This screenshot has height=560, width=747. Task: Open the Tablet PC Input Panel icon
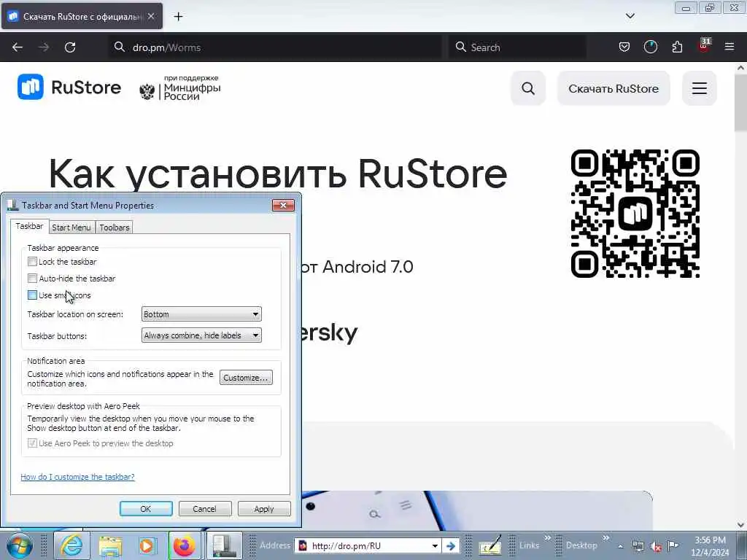(490, 545)
